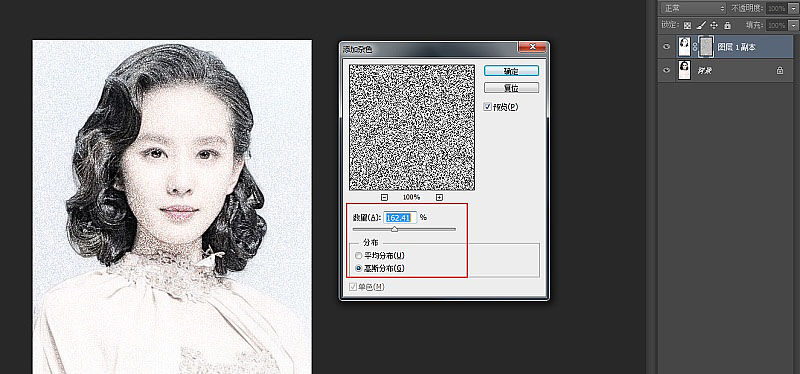The image size is (800, 374).
Task: Open the 不透明度 opacity dropdown arrow
Action: coord(794,9)
